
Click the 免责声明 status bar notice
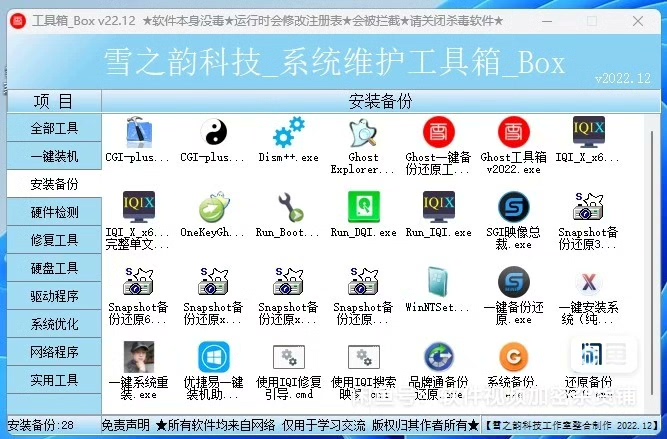click(x=125, y=425)
